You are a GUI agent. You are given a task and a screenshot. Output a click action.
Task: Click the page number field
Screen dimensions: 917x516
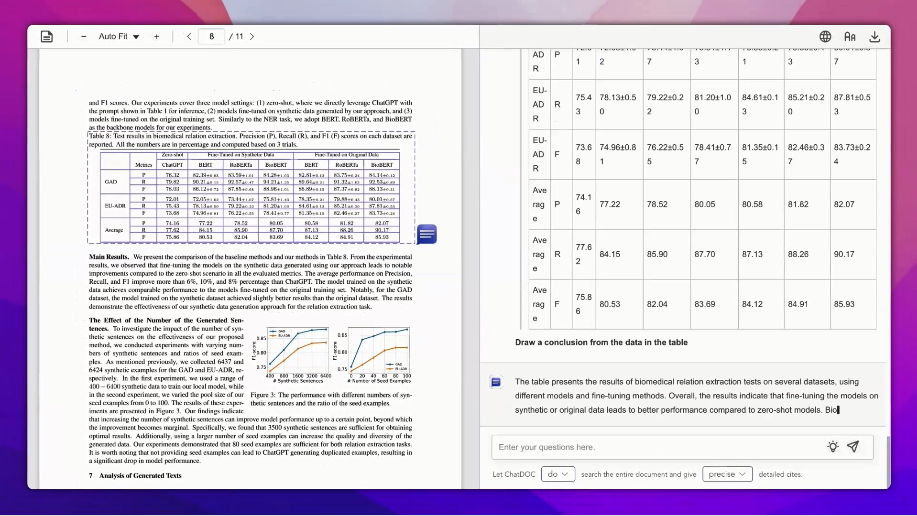tap(211, 36)
